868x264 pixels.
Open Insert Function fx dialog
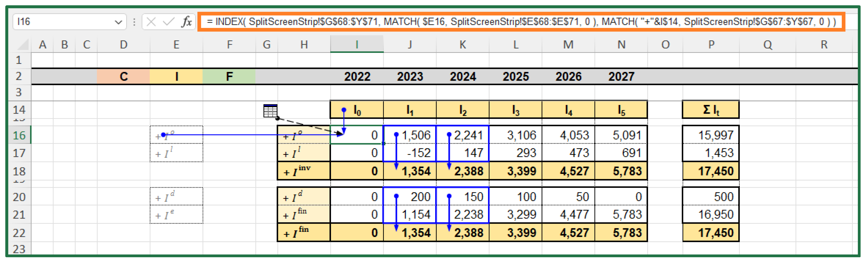pos(186,22)
